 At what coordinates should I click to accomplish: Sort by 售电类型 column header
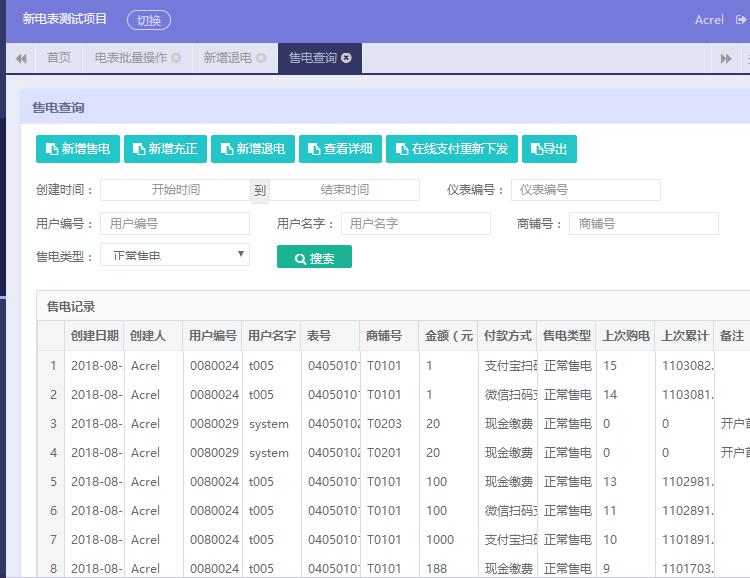coord(567,336)
